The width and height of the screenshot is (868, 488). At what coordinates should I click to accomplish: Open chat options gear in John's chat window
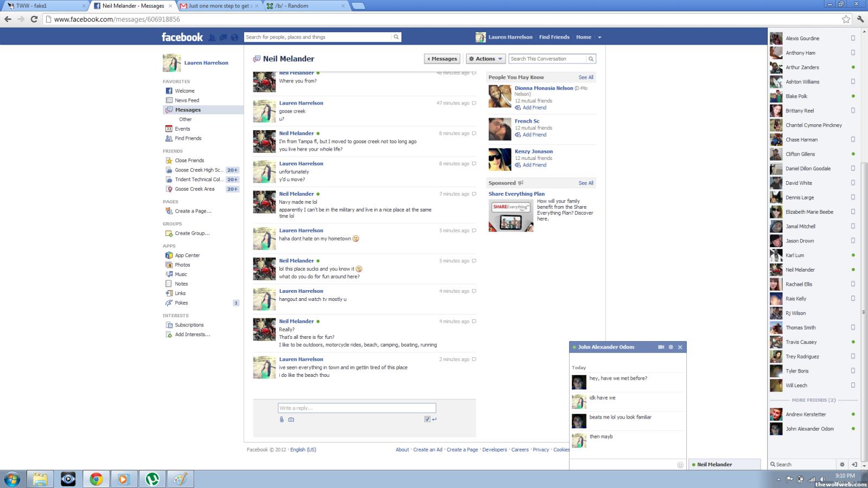click(671, 347)
